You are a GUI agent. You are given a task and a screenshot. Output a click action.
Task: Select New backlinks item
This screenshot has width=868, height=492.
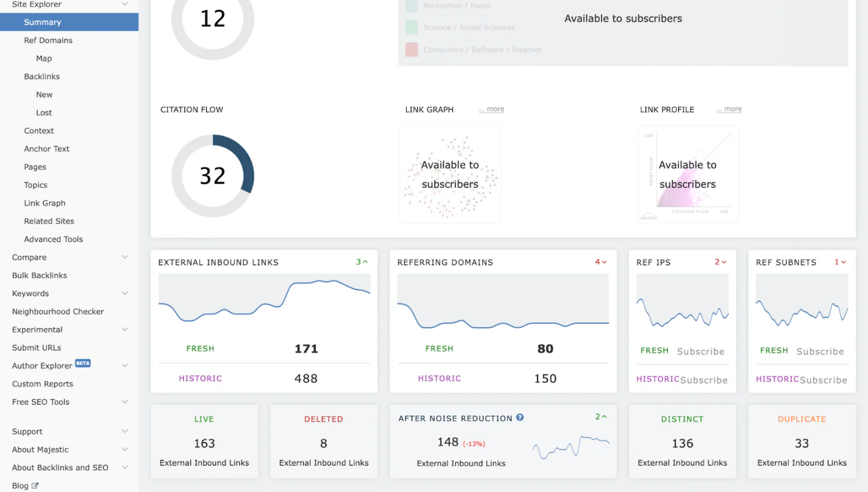(x=44, y=95)
